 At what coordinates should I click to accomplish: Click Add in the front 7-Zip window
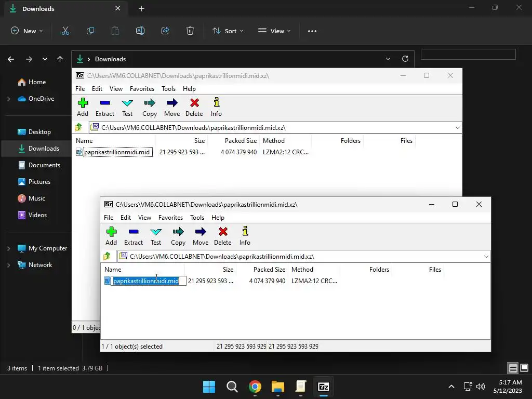[111, 236]
